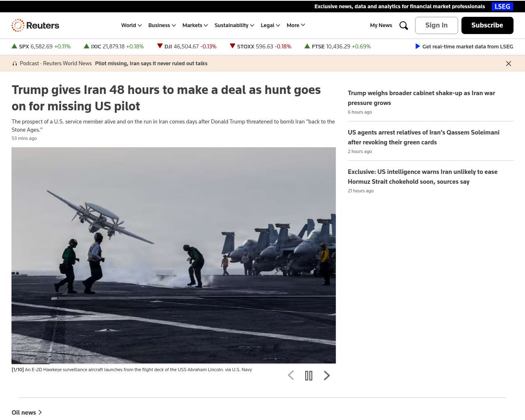Open Trump weighs cabinet shake-up article
The width and height of the screenshot is (525, 420).
click(x=421, y=98)
